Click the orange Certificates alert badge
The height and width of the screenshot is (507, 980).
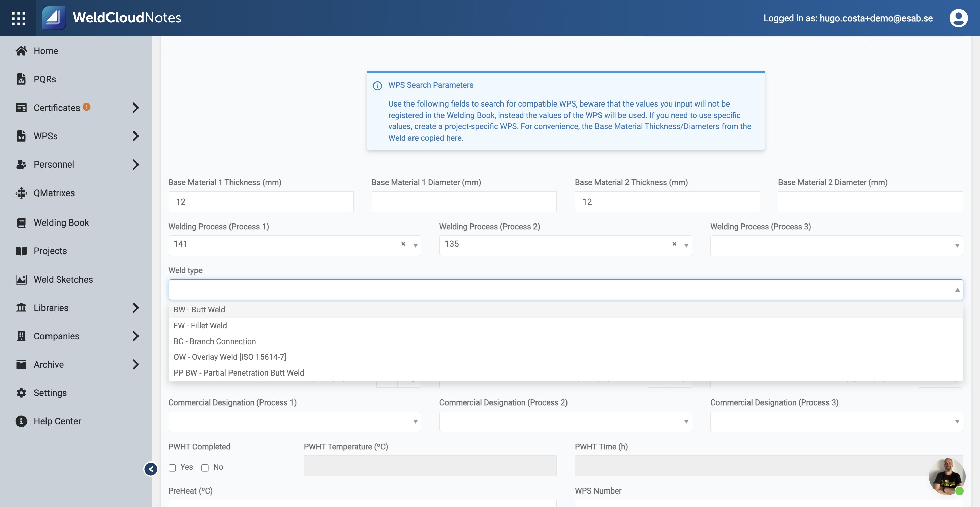[x=86, y=107]
